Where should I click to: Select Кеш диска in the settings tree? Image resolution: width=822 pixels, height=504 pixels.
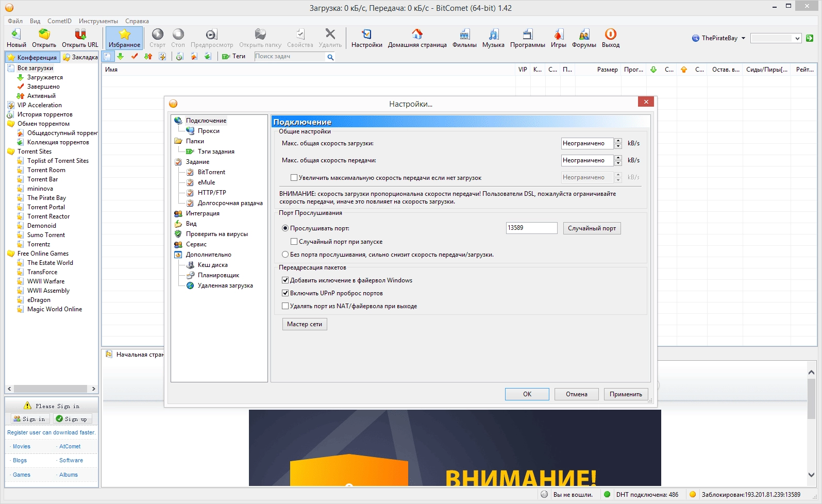212,265
